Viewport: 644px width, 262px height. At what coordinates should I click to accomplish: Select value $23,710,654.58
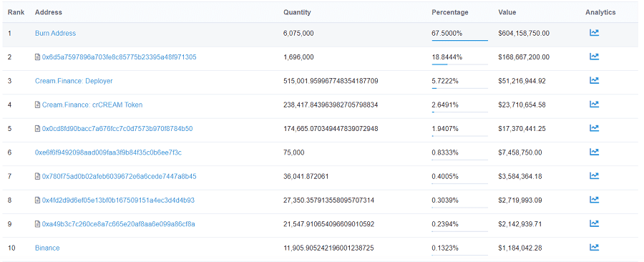click(x=522, y=105)
